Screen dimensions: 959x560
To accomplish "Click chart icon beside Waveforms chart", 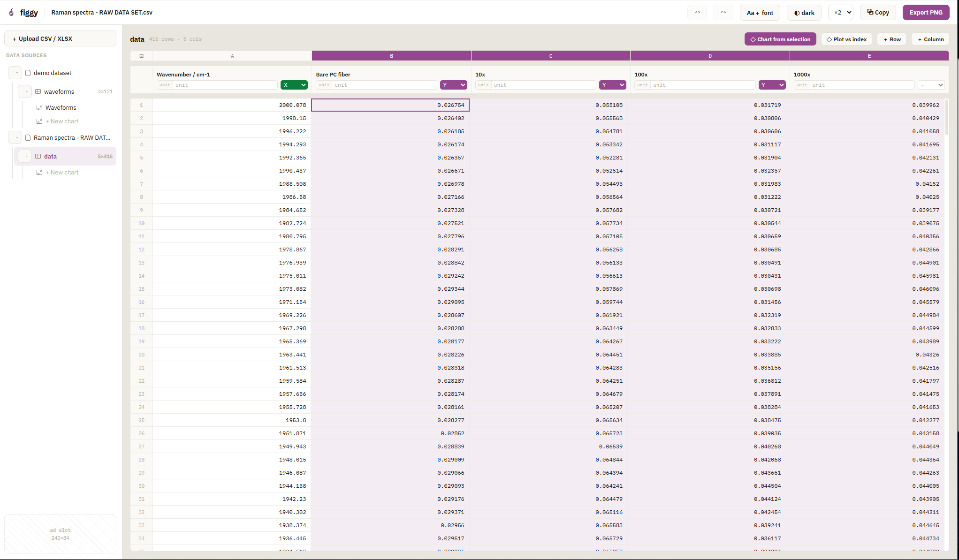I will (x=39, y=108).
